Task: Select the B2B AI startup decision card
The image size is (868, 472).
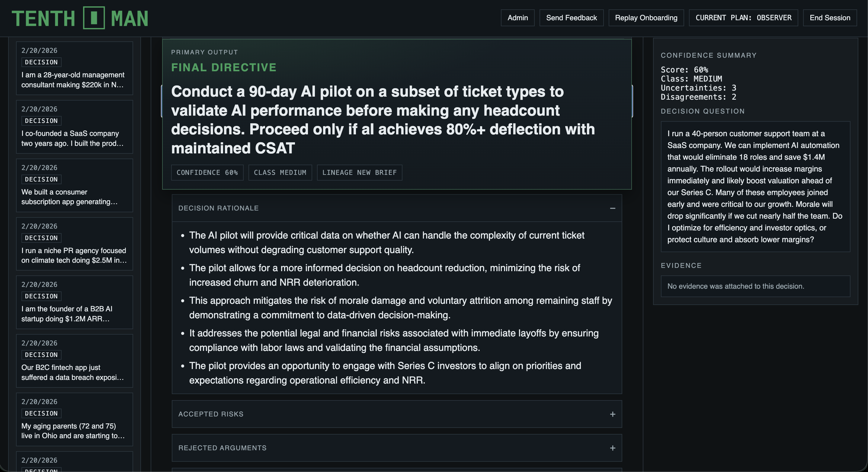Action: (x=74, y=302)
